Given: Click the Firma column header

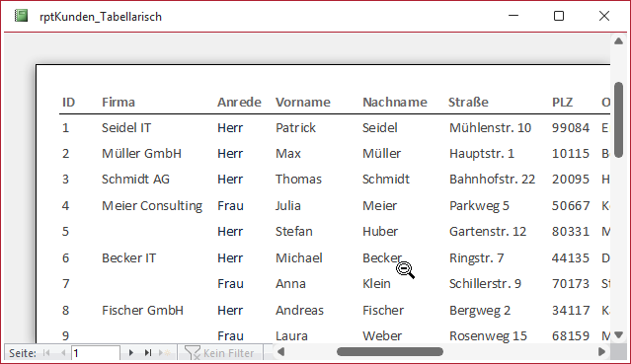Looking at the screenshot, I should tap(118, 103).
